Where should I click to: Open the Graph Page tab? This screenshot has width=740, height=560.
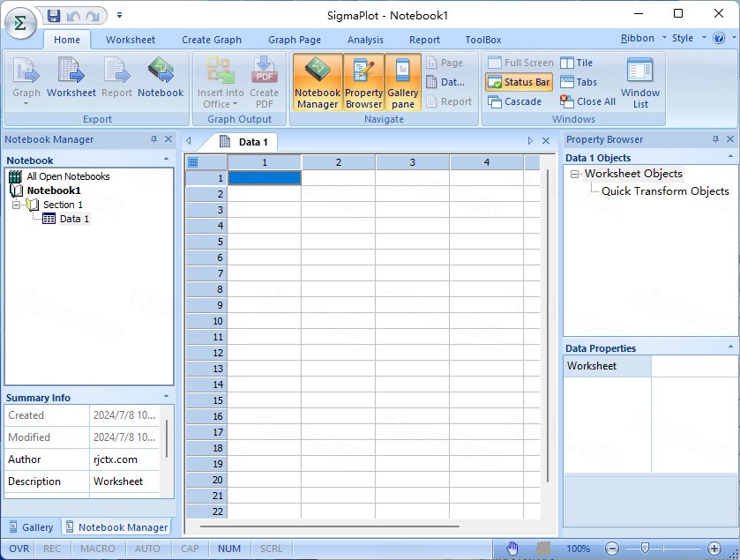click(x=295, y=40)
